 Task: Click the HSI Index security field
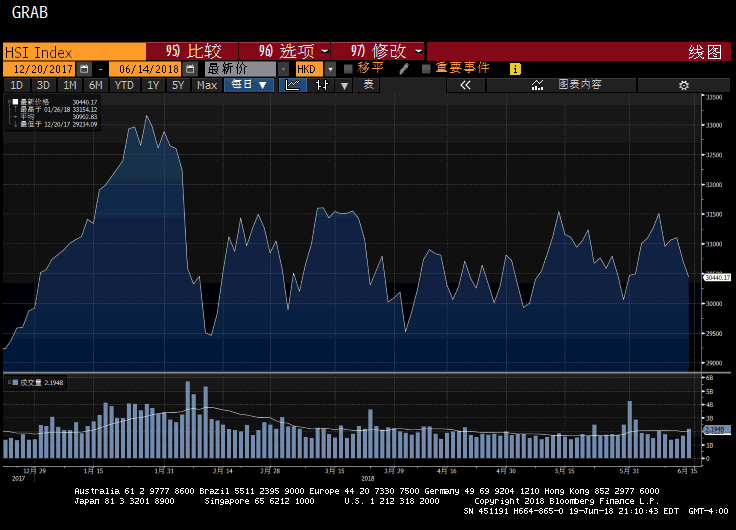[74, 52]
